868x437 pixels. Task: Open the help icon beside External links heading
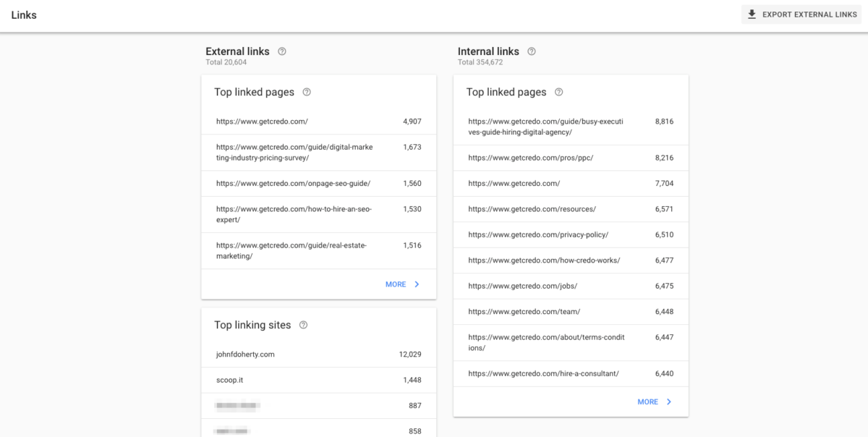pos(282,51)
